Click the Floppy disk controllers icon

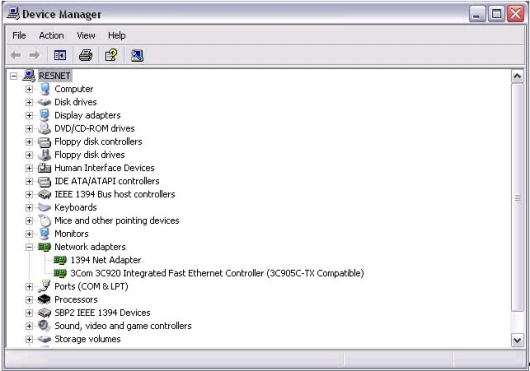click(x=44, y=142)
